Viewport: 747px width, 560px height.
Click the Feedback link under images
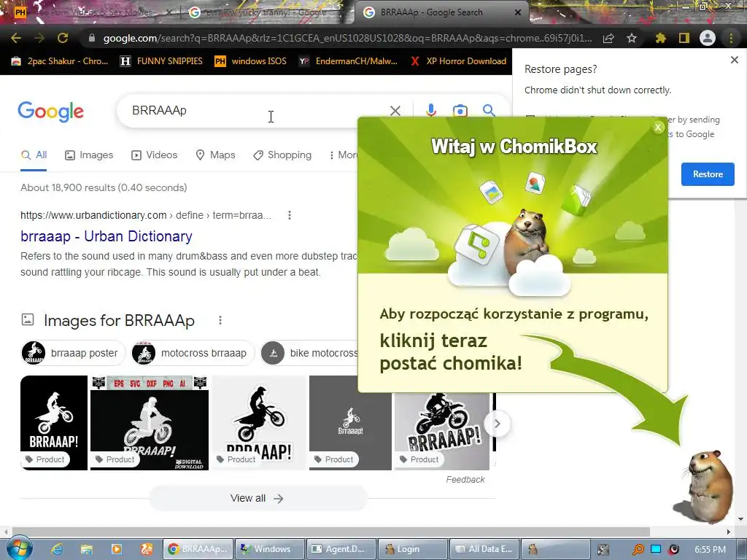point(465,480)
